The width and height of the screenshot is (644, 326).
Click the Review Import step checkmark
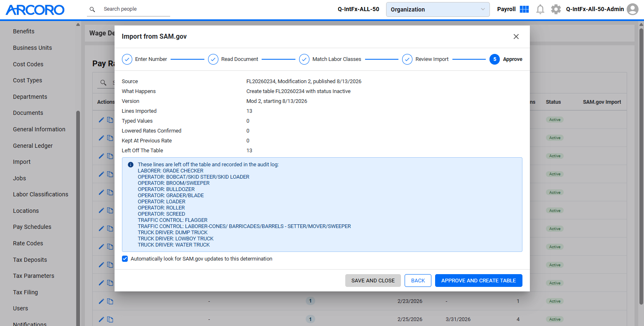[407, 59]
